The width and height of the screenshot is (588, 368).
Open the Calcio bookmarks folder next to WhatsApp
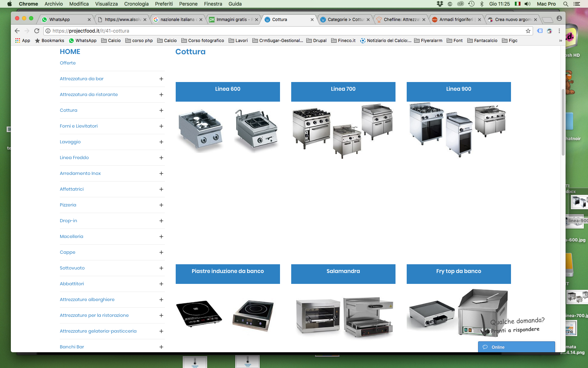(x=111, y=41)
